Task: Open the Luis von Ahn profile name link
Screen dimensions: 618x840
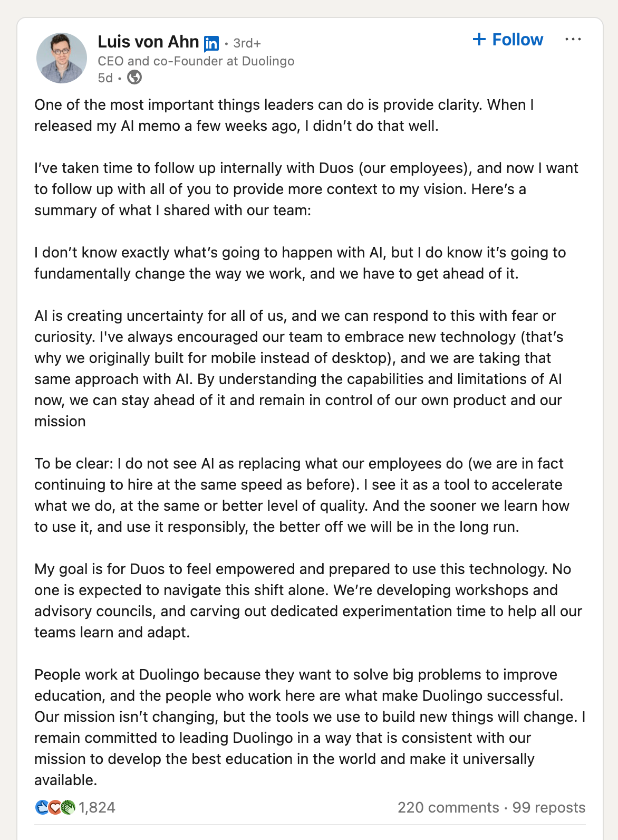Action: pyautogui.click(x=148, y=42)
